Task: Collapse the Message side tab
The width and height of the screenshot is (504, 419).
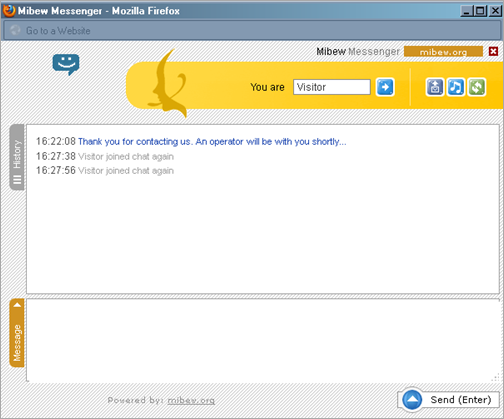Action: point(17,333)
